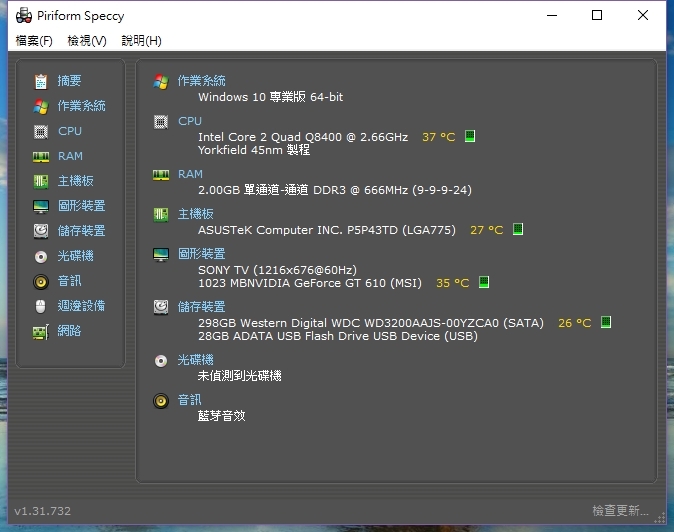Screen dimensions: 674x532
Task: Select 主機板 label in sidebar
Action: point(76,181)
